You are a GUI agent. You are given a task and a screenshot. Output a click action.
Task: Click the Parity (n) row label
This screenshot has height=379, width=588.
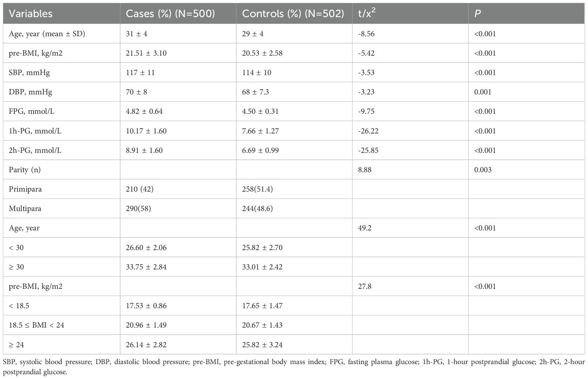coord(25,170)
